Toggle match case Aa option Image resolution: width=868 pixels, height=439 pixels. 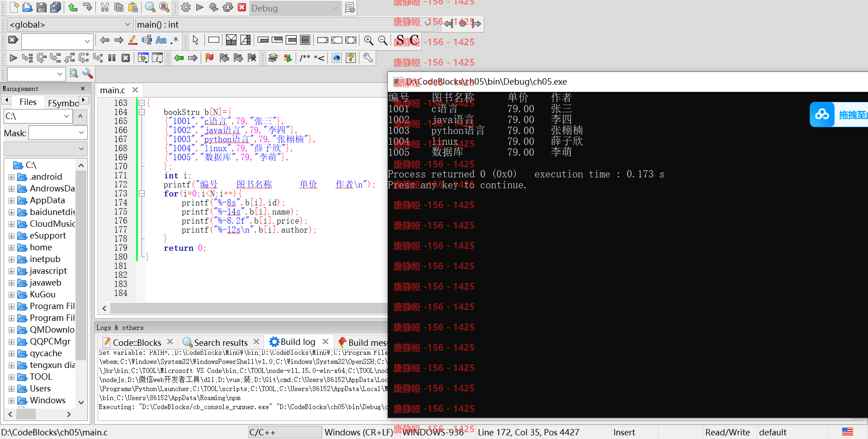point(161,40)
